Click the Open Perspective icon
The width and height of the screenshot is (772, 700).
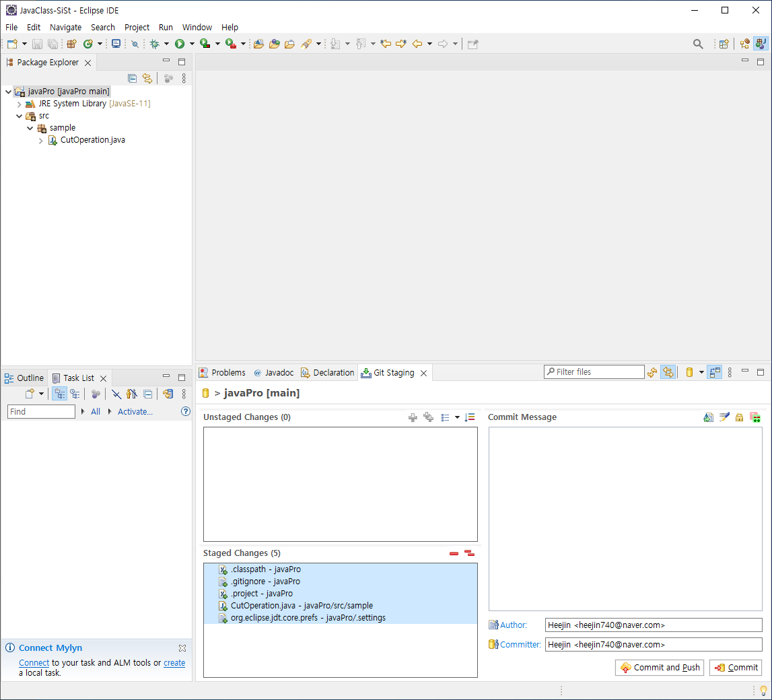724,44
